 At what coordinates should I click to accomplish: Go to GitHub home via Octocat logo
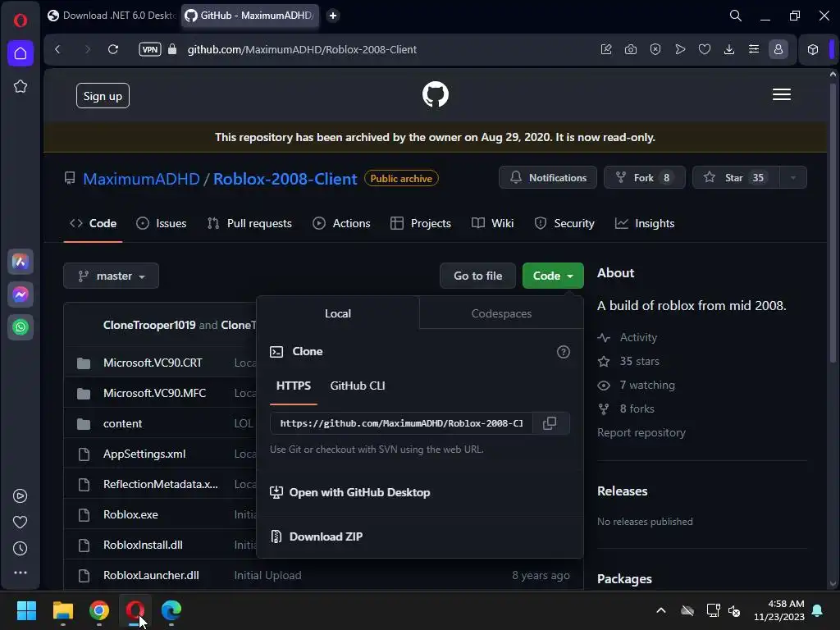[x=436, y=94]
